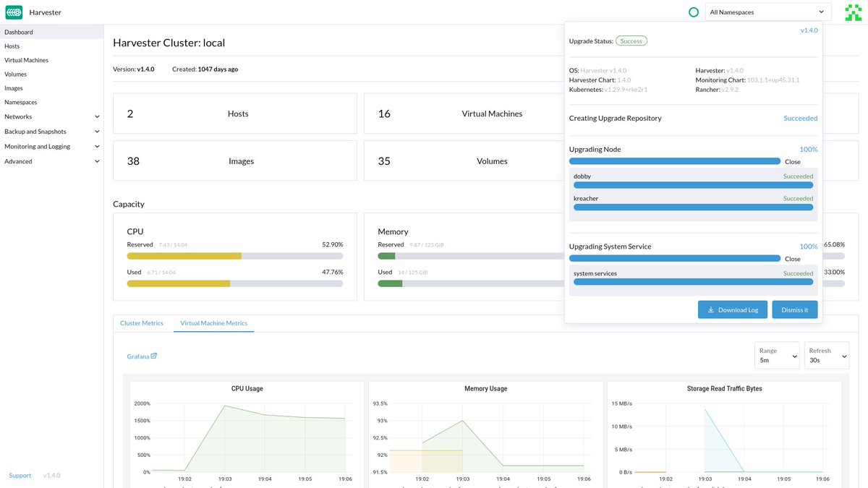Click the 52.90% CPU reserved value

[x=333, y=244]
